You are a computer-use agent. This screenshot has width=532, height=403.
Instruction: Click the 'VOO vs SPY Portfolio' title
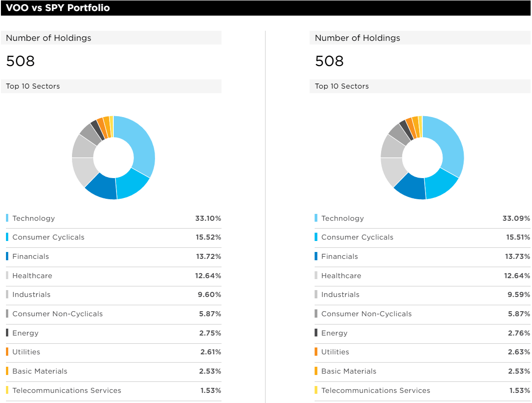(58, 8)
